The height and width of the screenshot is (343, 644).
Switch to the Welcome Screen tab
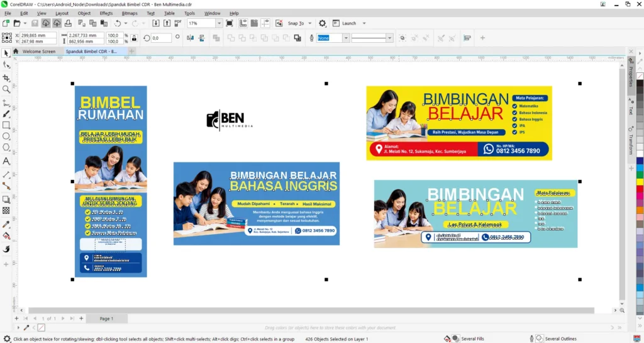point(38,52)
